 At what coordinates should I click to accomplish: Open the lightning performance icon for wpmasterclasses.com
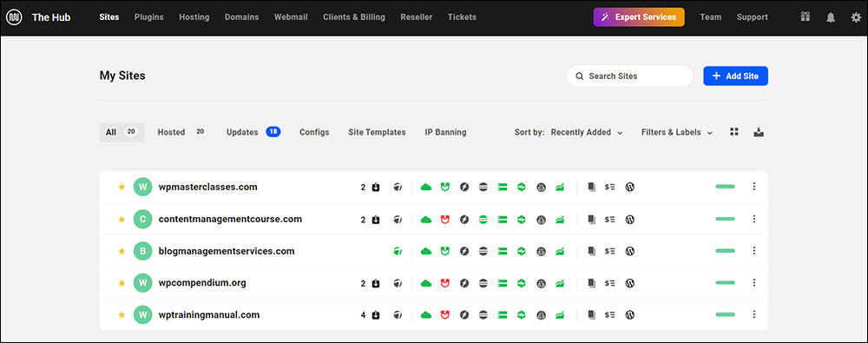point(464,188)
